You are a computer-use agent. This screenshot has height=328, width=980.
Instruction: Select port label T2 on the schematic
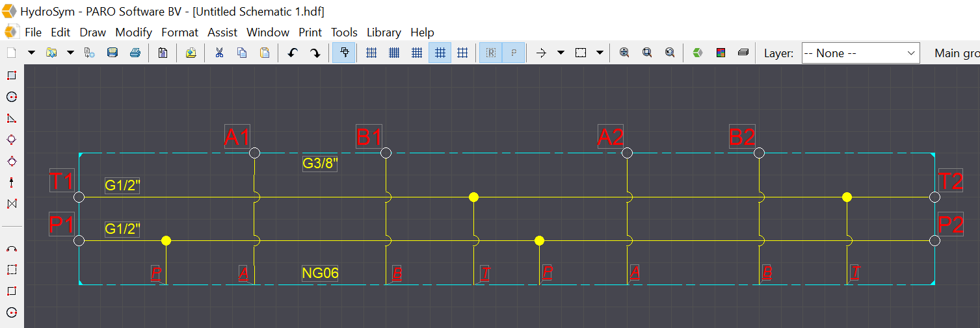coord(950,181)
